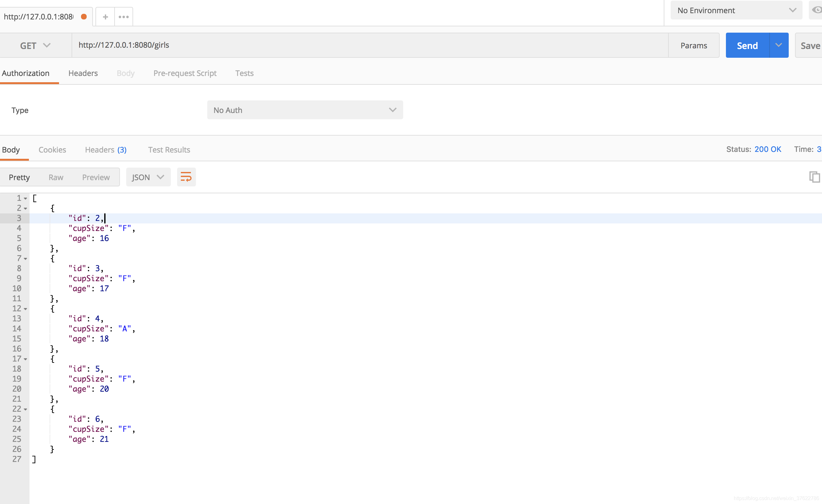
Task: Open the response Headers (3) tab
Action: pos(106,150)
